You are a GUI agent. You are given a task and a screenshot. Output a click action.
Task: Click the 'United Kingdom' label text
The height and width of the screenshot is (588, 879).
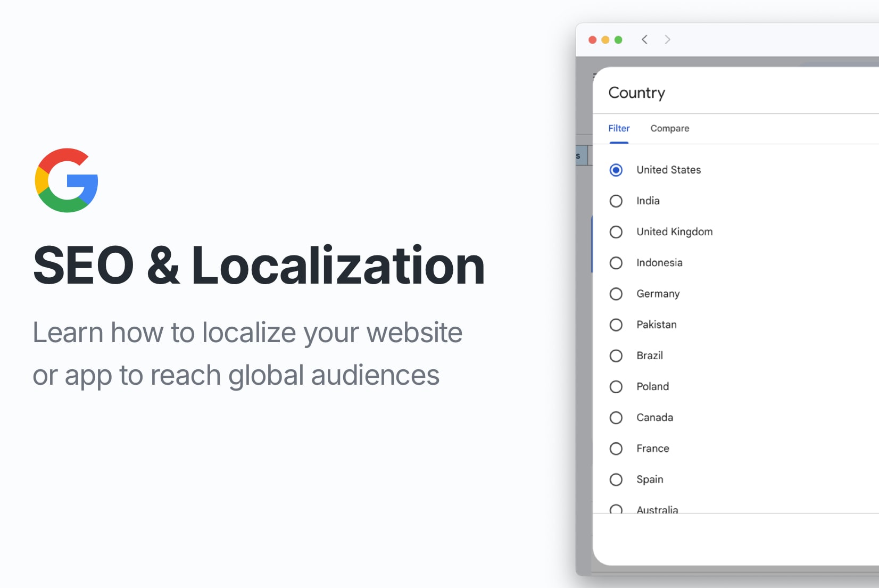674,232
